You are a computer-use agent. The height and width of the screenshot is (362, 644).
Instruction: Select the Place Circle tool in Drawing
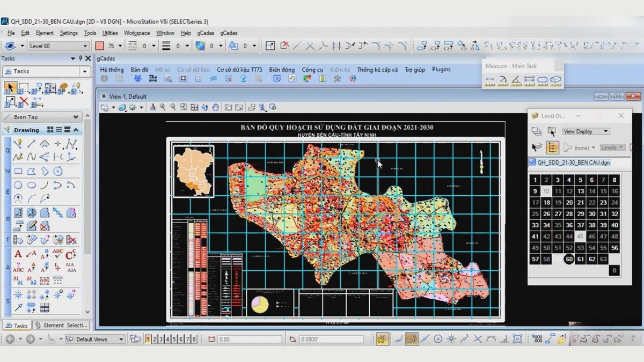[x=18, y=186]
